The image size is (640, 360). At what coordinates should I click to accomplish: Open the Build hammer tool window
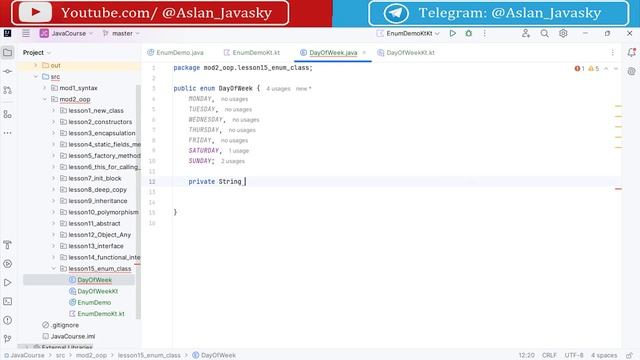[x=7, y=245]
